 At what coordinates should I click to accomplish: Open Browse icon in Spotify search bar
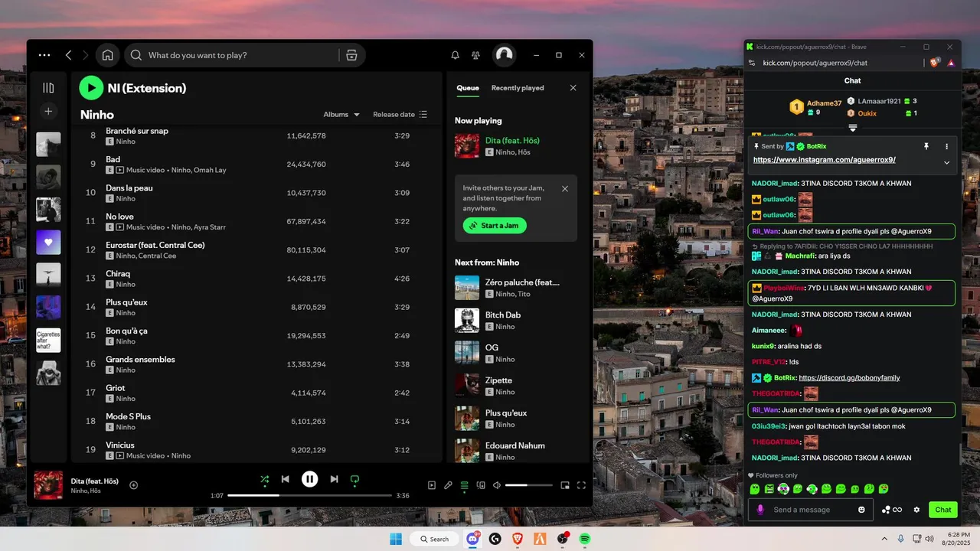pos(351,55)
